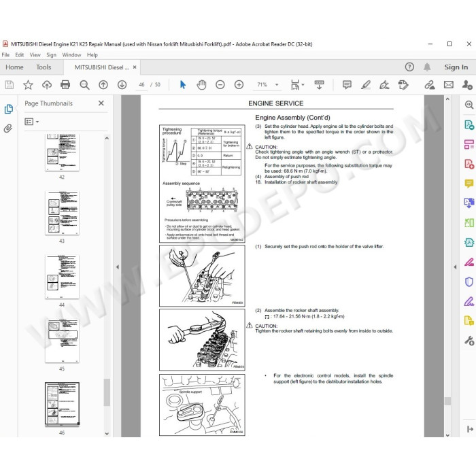This screenshot has width=476, height=476.
Task: Select the MITSUBISHI Diesel document tab
Action: pos(101,67)
